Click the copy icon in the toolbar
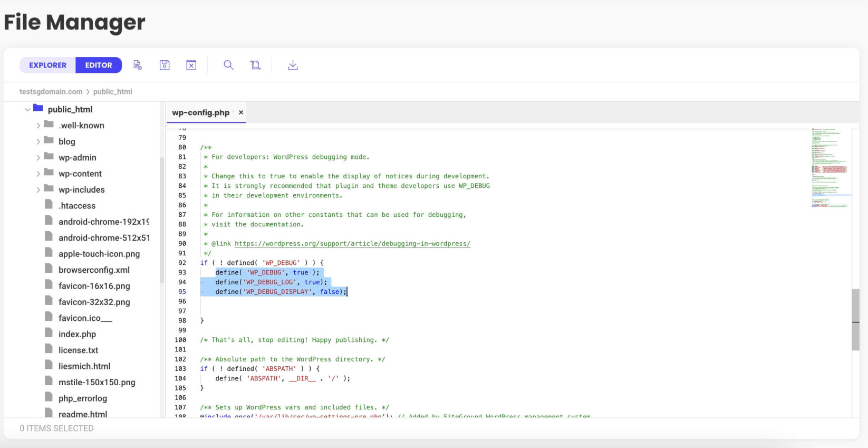This screenshot has height=448, width=868. point(255,65)
